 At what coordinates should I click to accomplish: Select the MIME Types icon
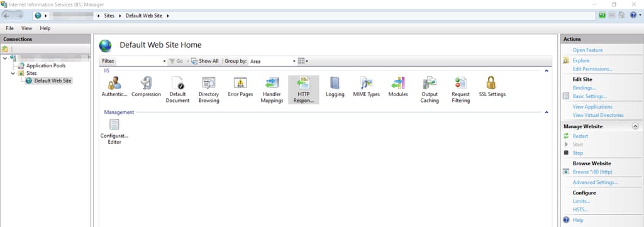(367, 87)
